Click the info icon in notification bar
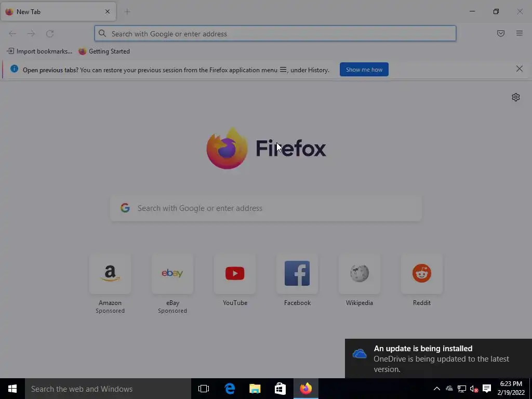This screenshot has width=532, height=399. [14, 69]
